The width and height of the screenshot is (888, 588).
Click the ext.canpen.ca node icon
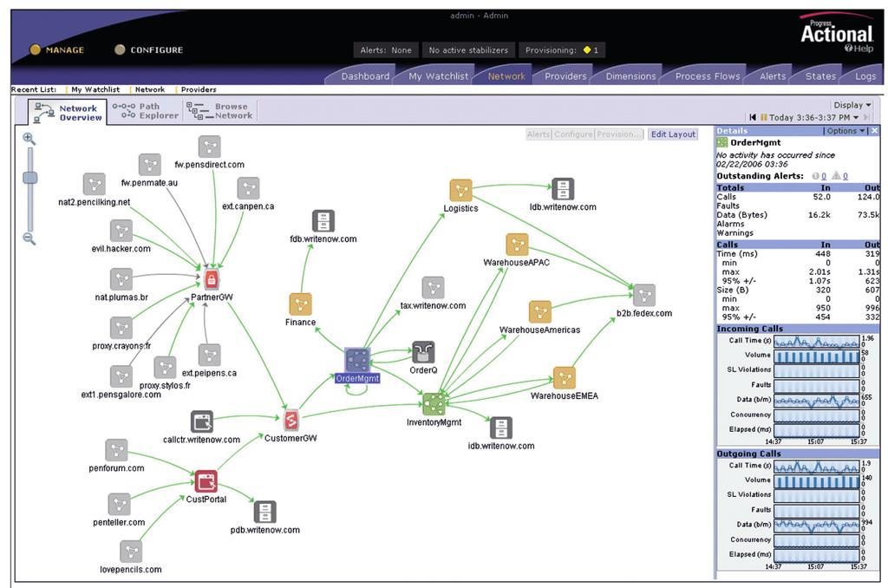coord(248,189)
